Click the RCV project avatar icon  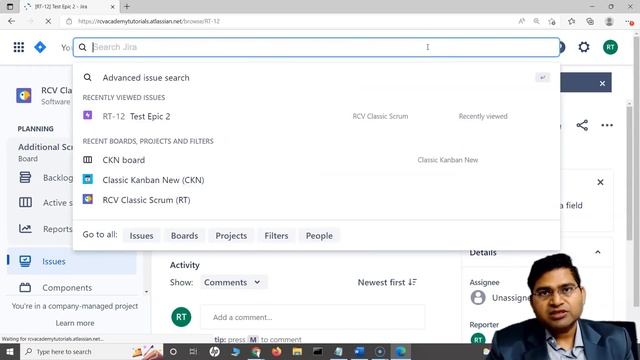pyautogui.click(x=24, y=96)
